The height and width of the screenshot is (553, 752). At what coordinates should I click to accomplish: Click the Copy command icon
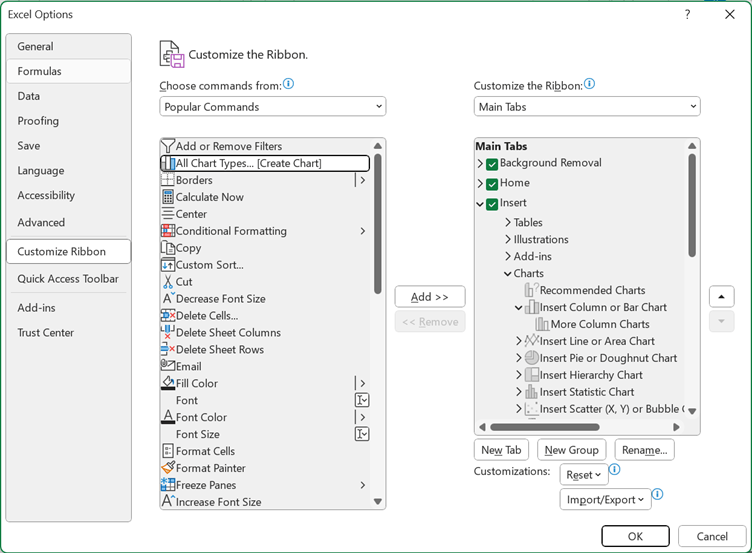(168, 248)
